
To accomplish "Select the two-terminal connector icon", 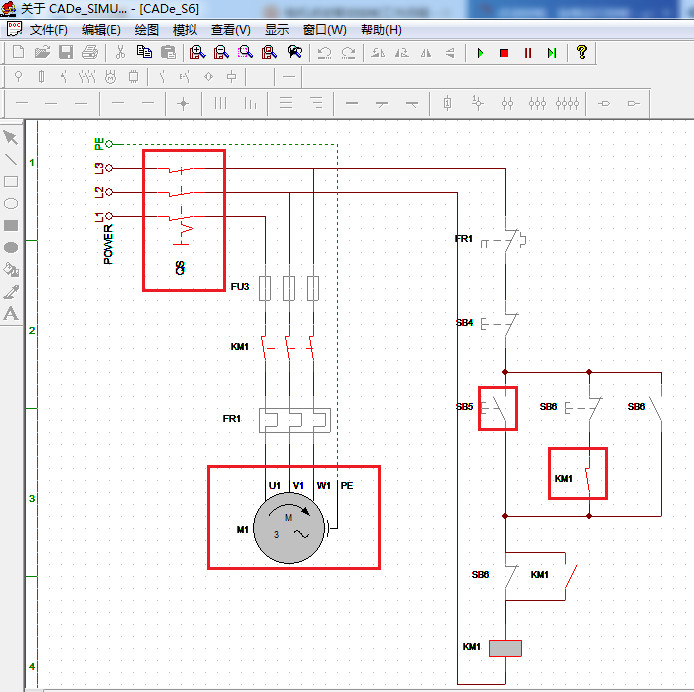I will point(507,104).
